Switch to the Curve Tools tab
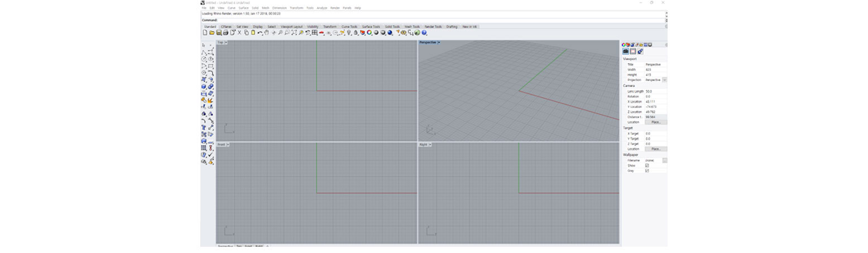The height and width of the screenshot is (253, 868). tap(349, 26)
